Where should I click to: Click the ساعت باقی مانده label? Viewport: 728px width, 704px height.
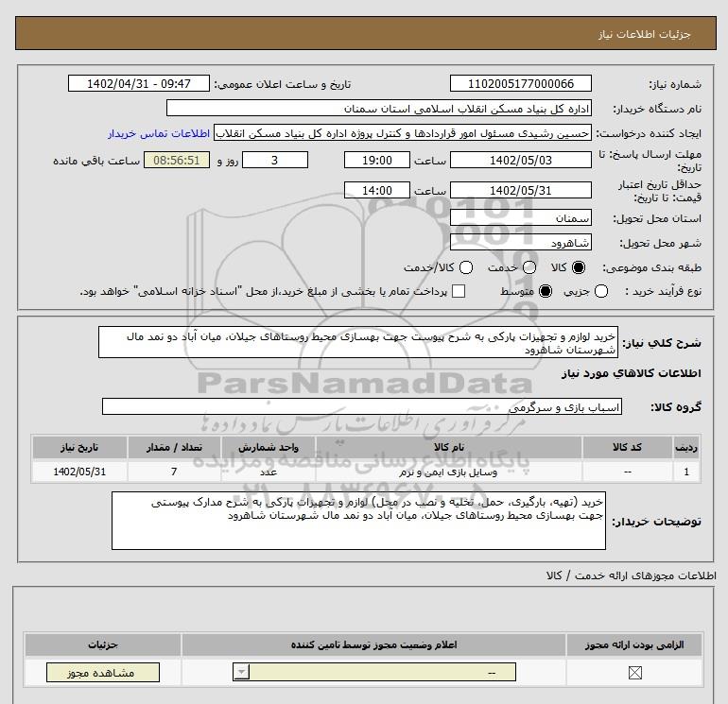96,161
